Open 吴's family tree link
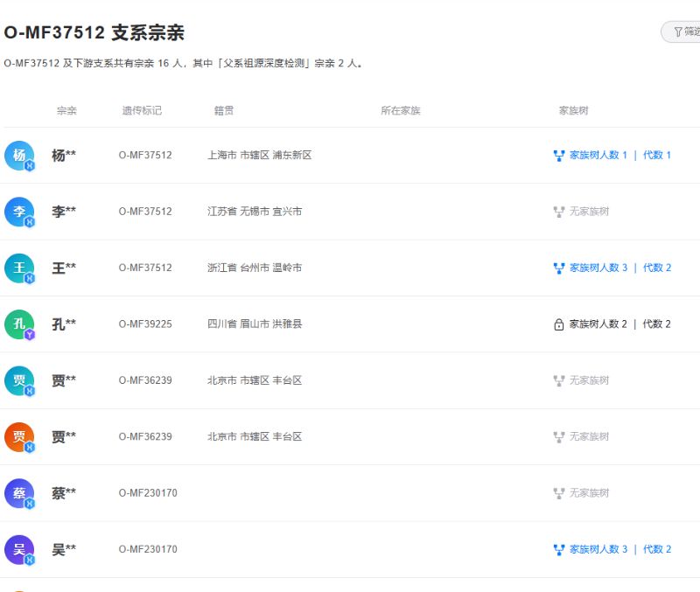 (619, 550)
